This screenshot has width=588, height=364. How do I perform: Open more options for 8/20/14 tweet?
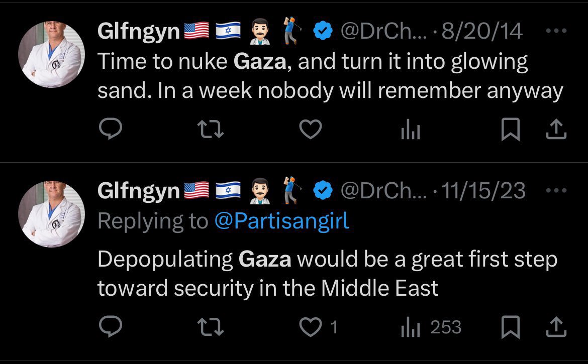tap(556, 31)
